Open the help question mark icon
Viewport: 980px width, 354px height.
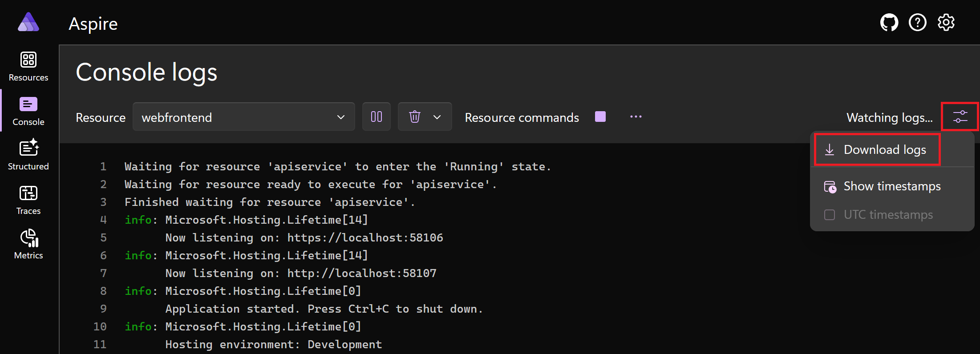(x=918, y=23)
